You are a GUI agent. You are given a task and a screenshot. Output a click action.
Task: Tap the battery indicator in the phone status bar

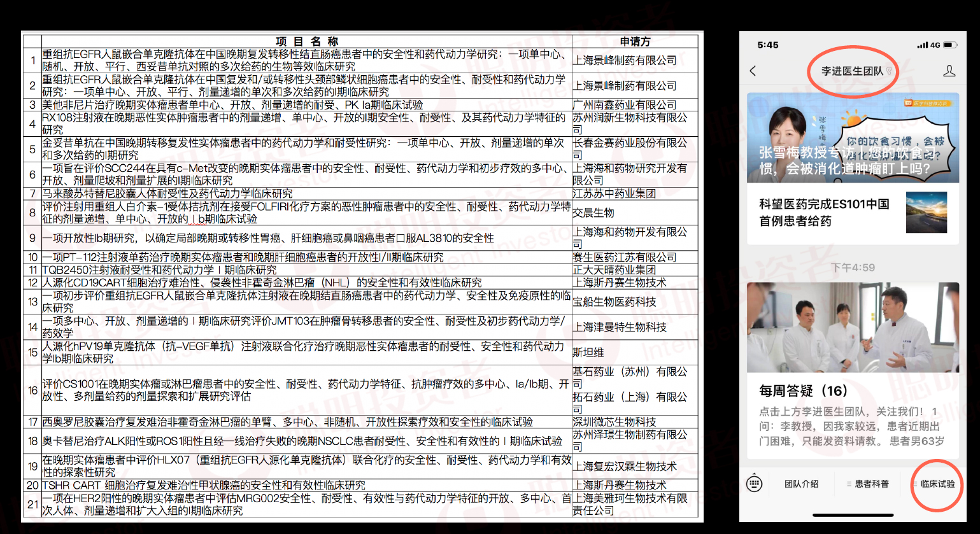click(950, 45)
